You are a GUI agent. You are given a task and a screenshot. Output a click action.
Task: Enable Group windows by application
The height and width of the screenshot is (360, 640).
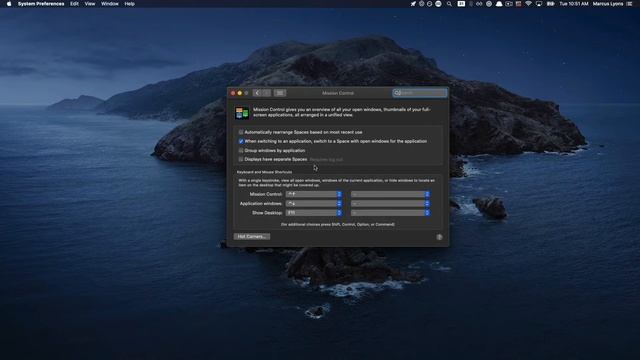(x=241, y=151)
